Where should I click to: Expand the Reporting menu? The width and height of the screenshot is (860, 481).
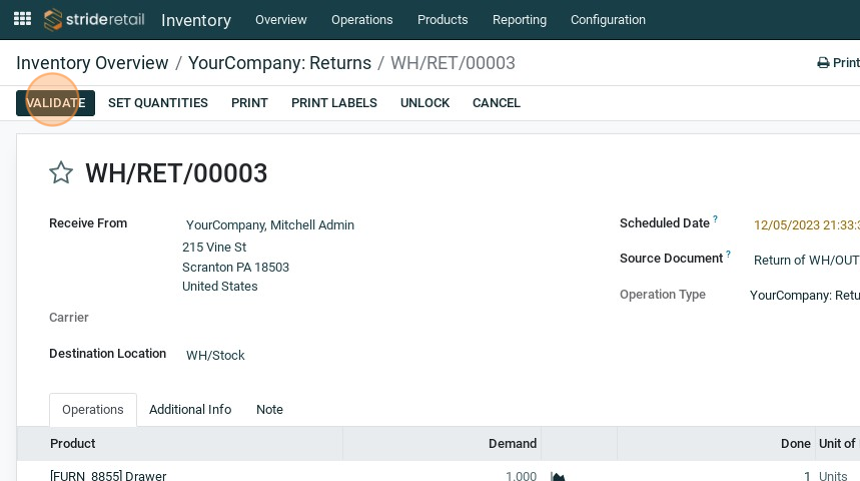pyautogui.click(x=519, y=20)
